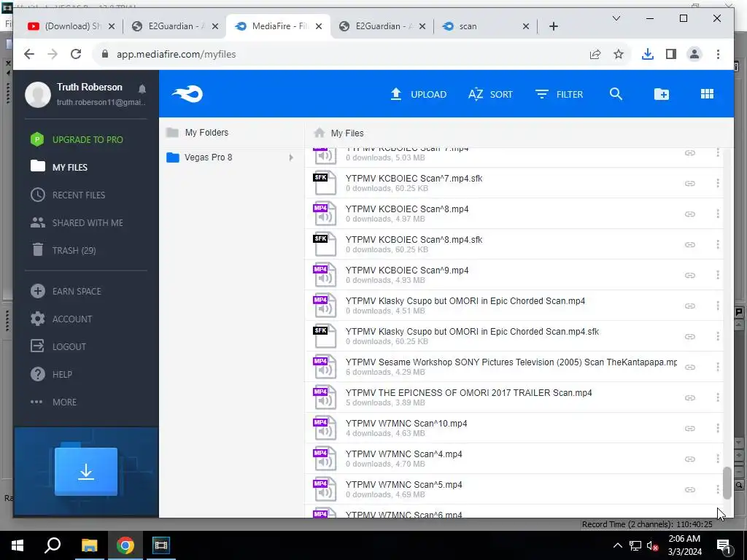Open the Sort options

click(x=490, y=94)
